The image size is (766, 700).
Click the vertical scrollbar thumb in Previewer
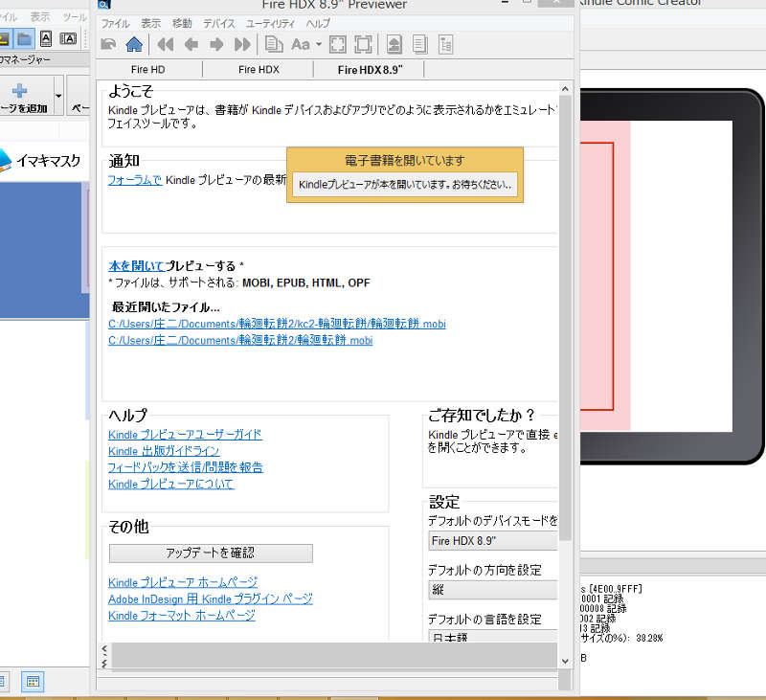click(x=565, y=318)
